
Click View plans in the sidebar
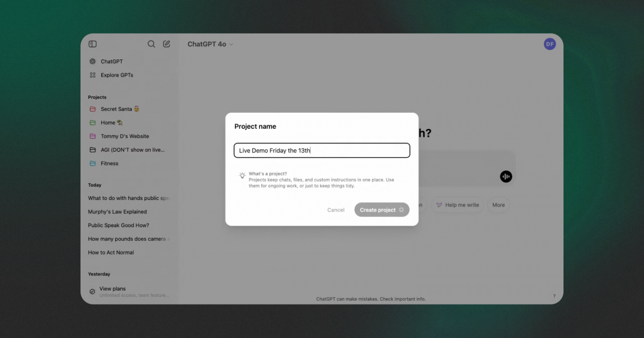[129, 291]
